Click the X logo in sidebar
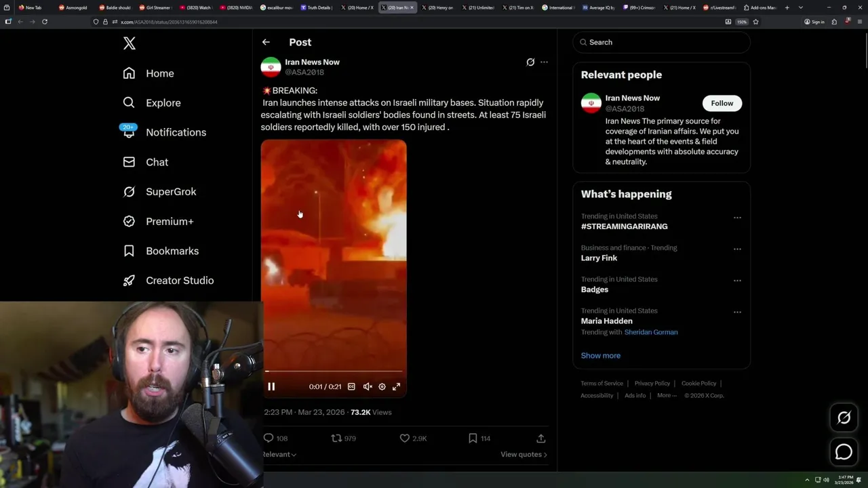868x488 pixels. click(130, 43)
